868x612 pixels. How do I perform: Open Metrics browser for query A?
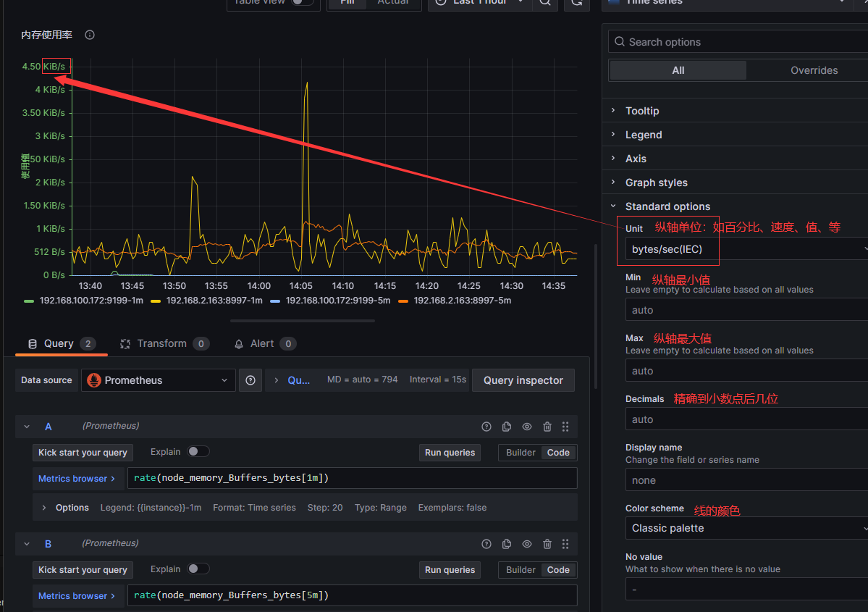pyautogui.click(x=77, y=479)
